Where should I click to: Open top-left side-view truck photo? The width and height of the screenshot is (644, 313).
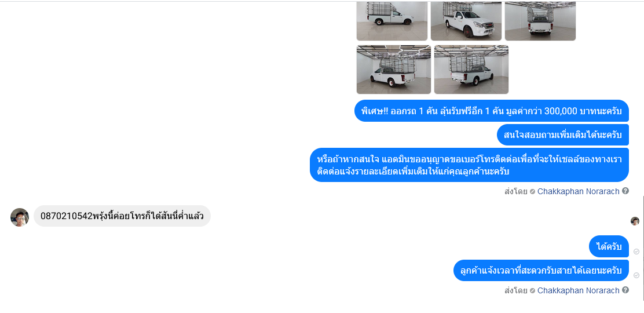click(392, 20)
